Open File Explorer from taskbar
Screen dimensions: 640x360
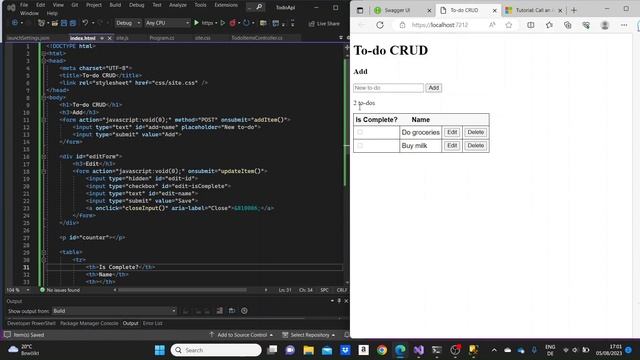[x=309, y=350]
